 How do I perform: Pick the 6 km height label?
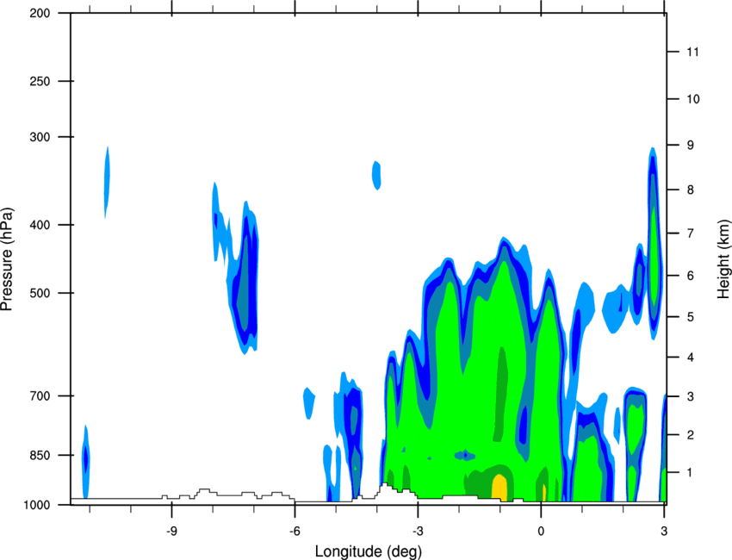click(690, 276)
